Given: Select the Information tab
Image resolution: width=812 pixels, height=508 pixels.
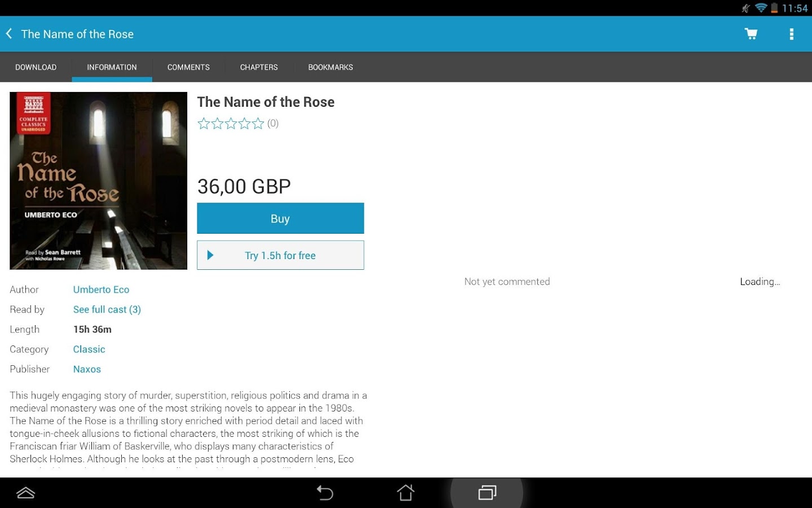Looking at the screenshot, I should tap(112, 67).
